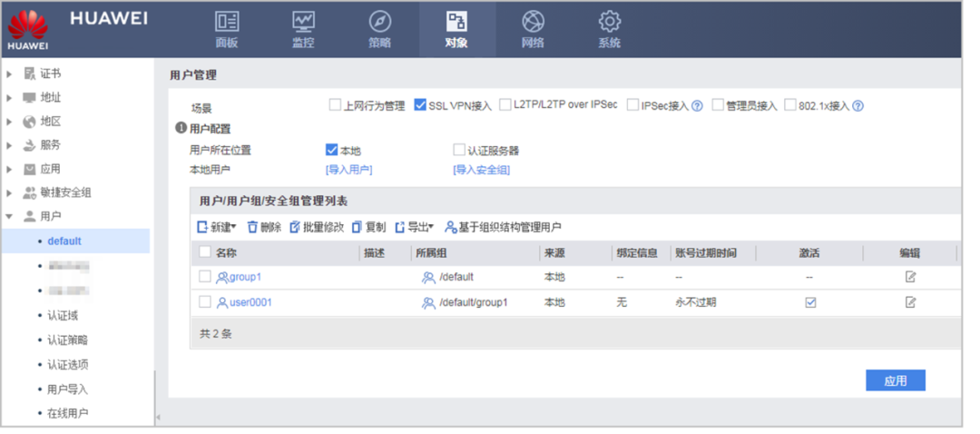Click the 所属组 column header
This screenshot has width=980, height=434.
tap(431, 253)
